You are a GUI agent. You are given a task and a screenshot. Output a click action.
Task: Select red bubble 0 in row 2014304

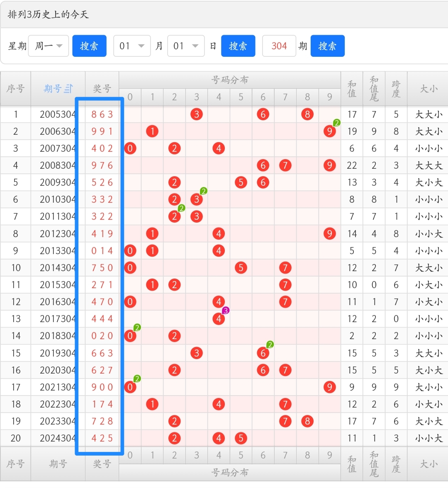(x=130, y=267)
